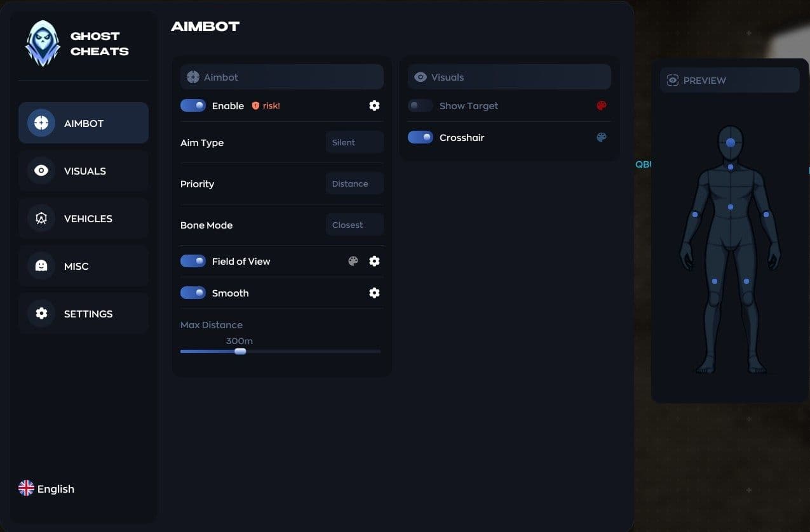Open the Priority dropdown showing Distance
Image resolution: width=810 pixels, height=532 pixels.
pyautogui.click(x=354, y=183)
